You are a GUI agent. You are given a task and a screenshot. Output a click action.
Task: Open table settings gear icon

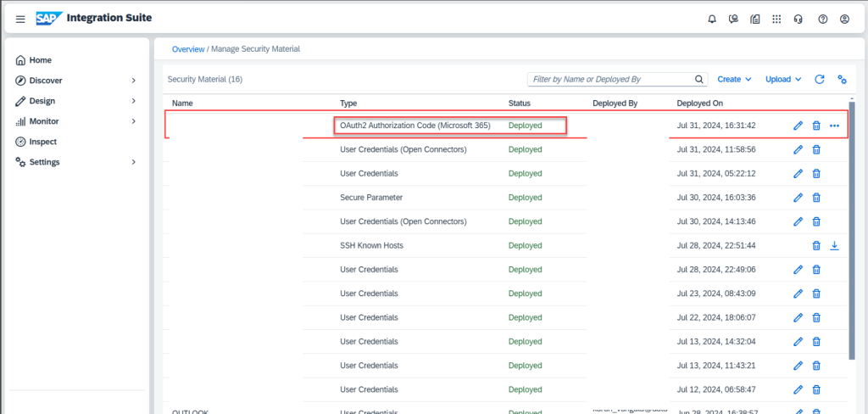[x=843, y=79]
